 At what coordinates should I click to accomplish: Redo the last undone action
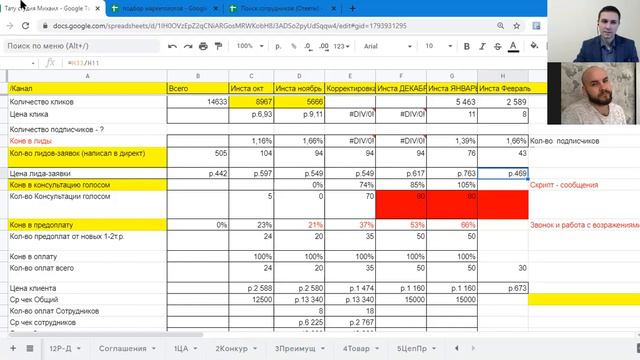tap(188, 46)
